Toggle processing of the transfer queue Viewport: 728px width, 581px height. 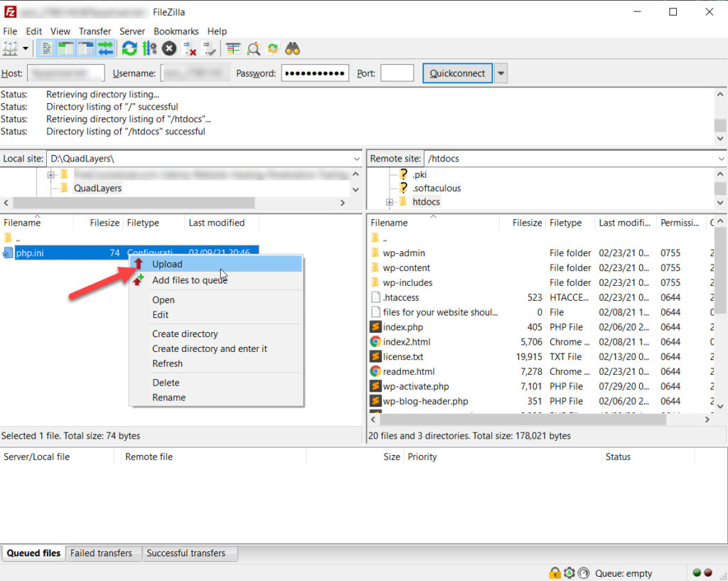(149, 48)
